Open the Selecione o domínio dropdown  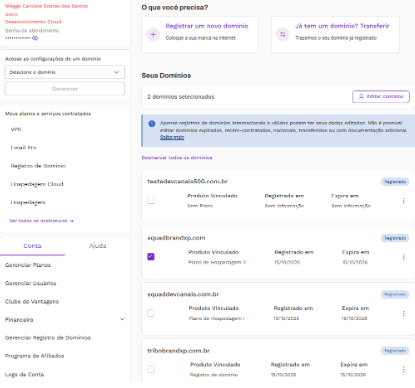click(65, 72)
